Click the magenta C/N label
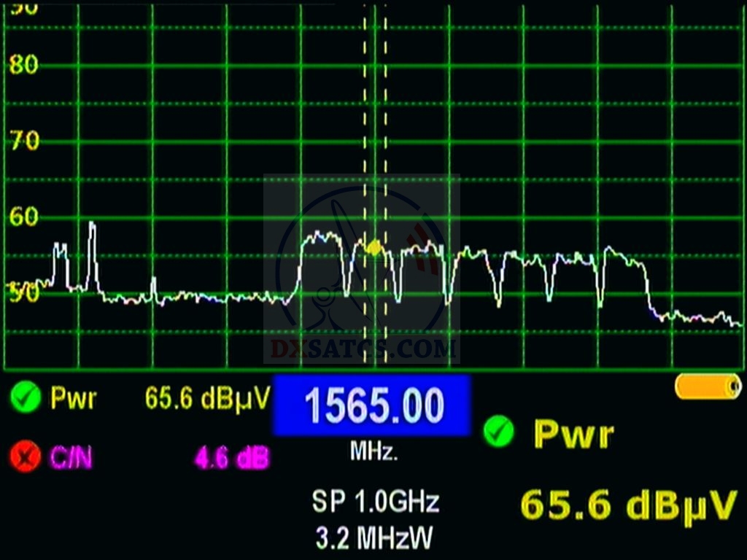 pyautogui.click(x=71, y=458)
